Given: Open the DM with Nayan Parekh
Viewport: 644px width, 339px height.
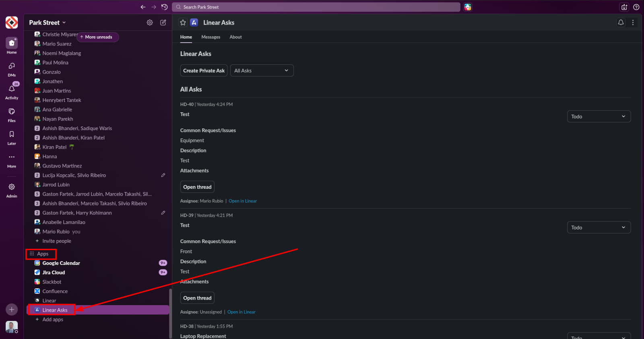Looking at the screenshot, I should point(97,119).
